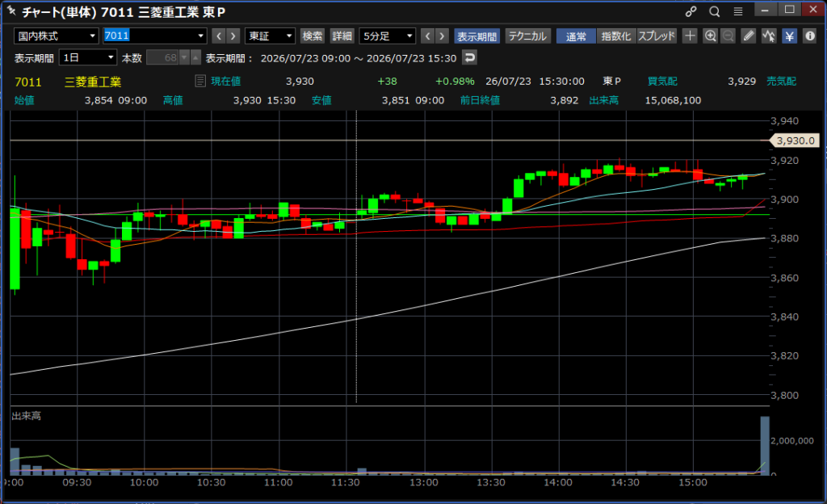Step to next candle interval

coord(442,36)
